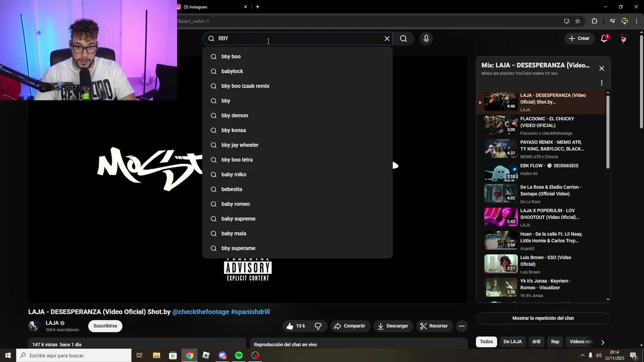The image size is (644, 362).
Task: Open Yk It's Junaa Keyviem Romeo item
Action: 541,288
